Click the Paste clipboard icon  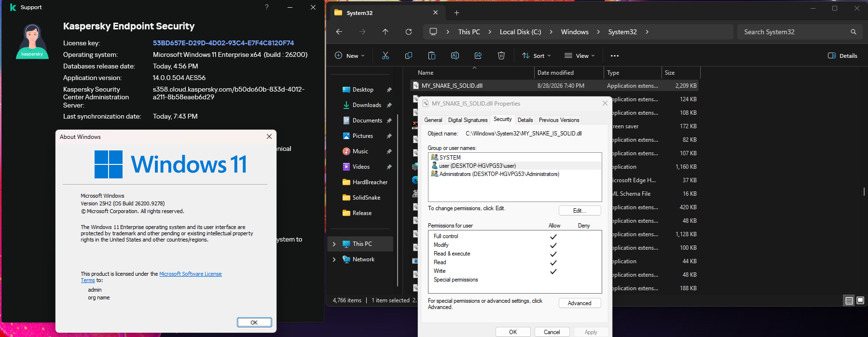coord(431,55)
